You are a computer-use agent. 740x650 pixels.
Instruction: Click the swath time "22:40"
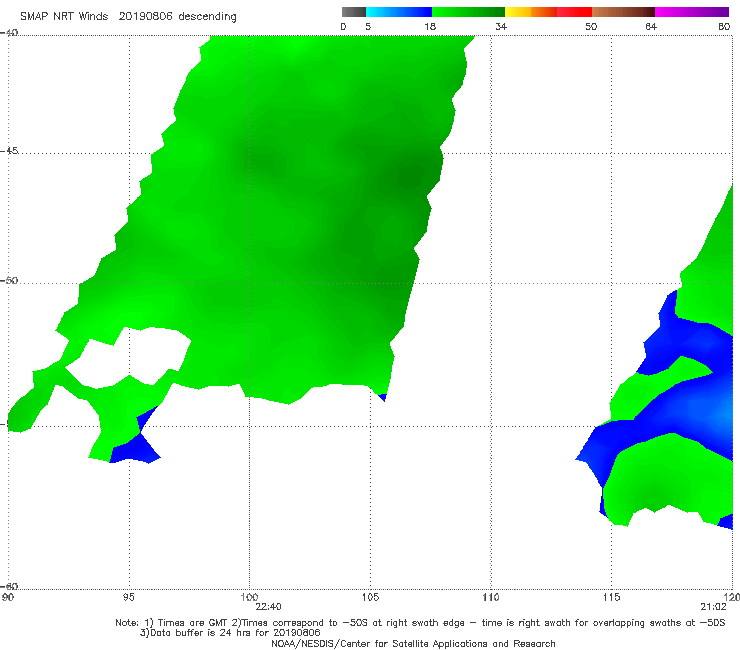(x=268, y=607)
